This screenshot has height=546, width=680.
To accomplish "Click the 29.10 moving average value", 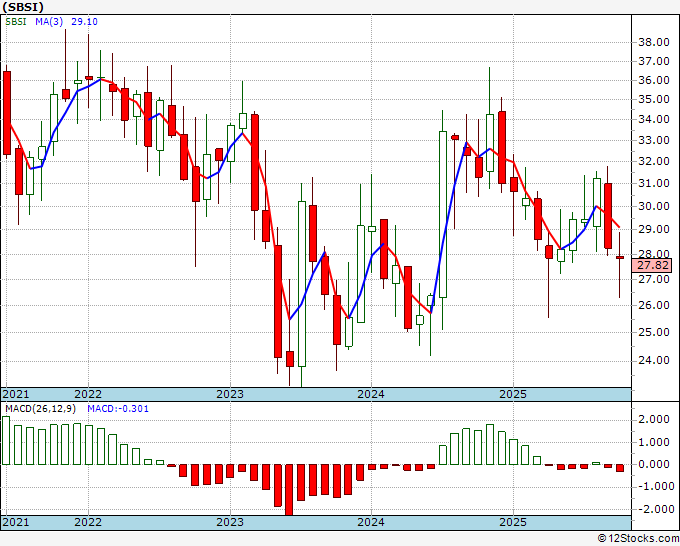I will (x=84, y=22).
